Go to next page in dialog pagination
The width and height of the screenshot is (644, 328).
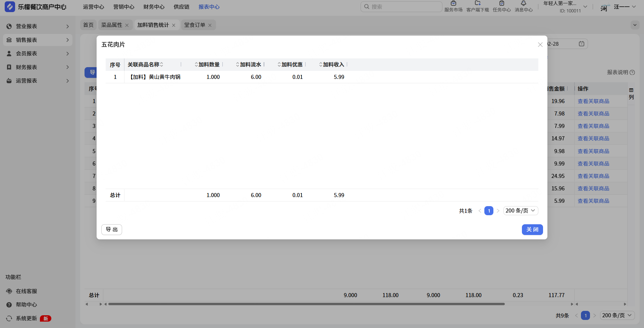(498, 211)
